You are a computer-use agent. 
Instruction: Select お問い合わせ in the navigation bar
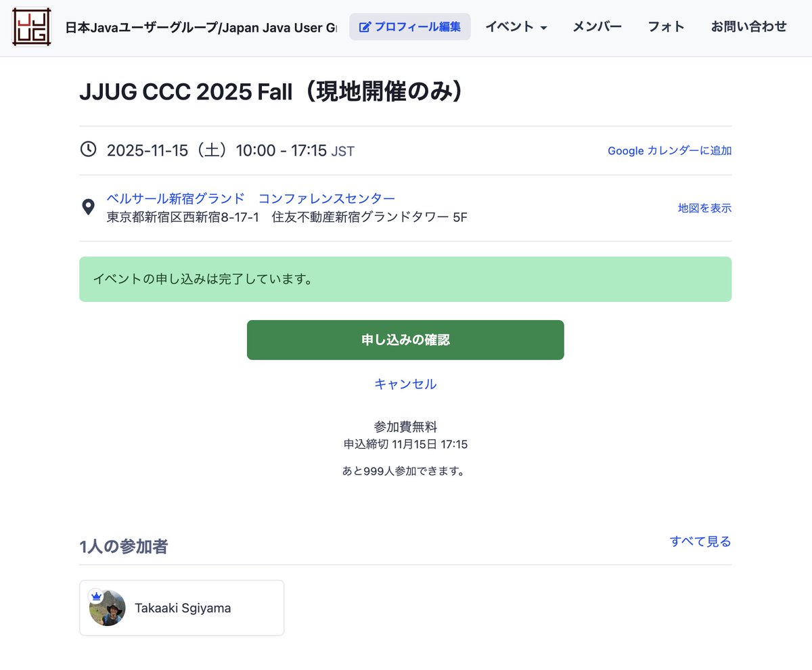pos(748,27)
